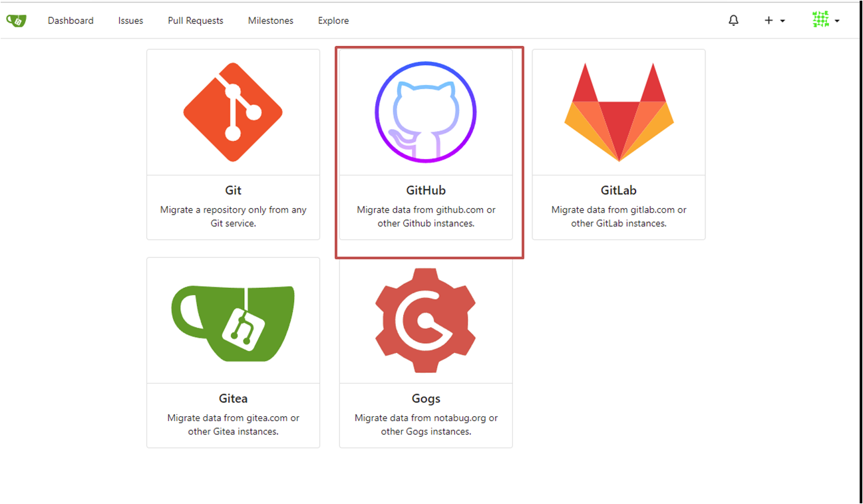863x504 pixels.
Task: Click the Gitea tea cup logo
Action: click(233, 323)
